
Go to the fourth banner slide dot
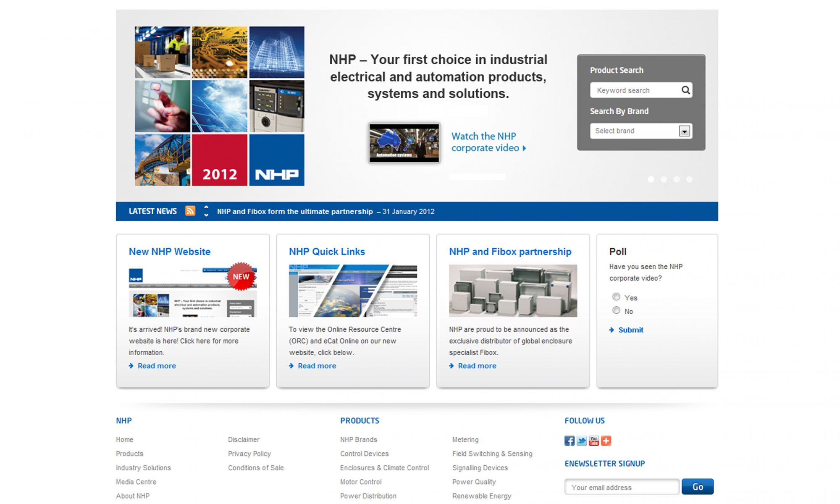click(689, 179)
